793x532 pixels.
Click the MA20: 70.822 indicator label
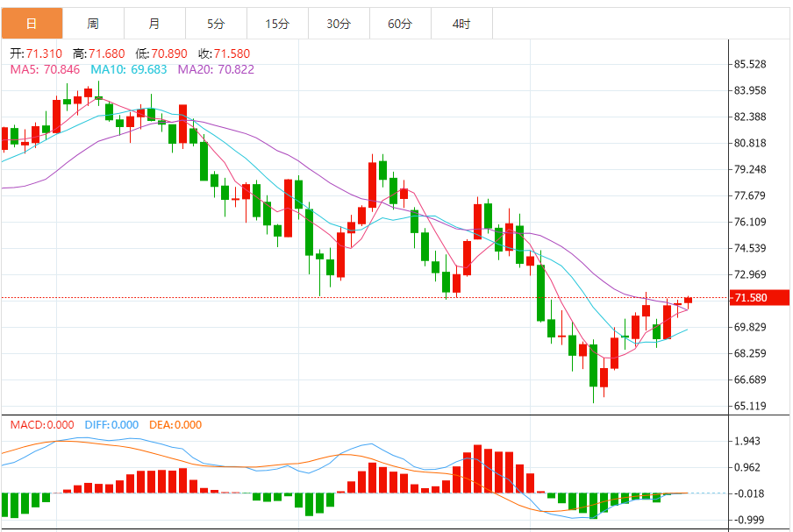(216, 69)
